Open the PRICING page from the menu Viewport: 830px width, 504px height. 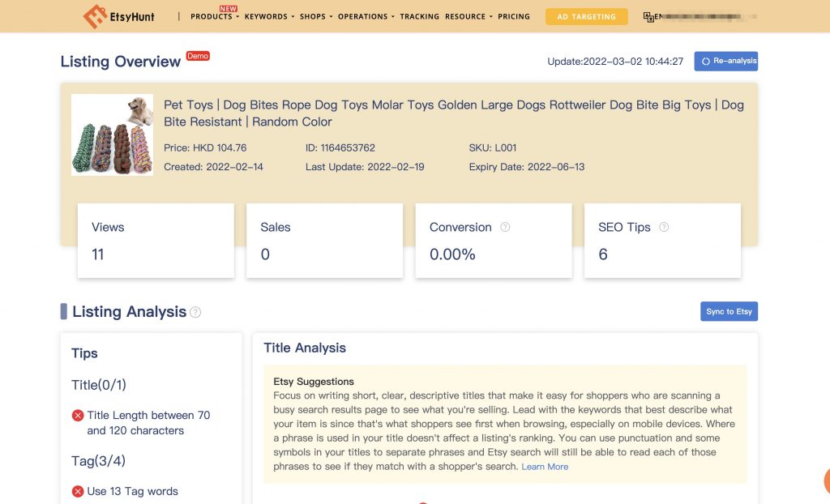click(514, 16)
